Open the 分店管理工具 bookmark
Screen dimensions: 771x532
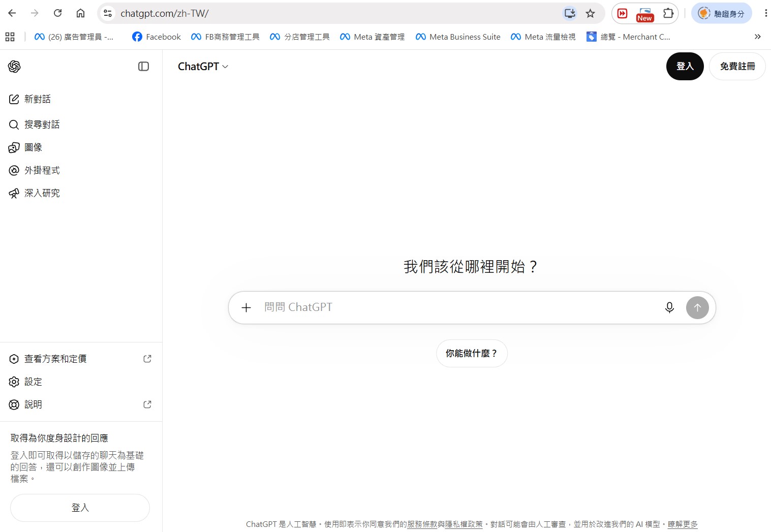coord(300,37)
